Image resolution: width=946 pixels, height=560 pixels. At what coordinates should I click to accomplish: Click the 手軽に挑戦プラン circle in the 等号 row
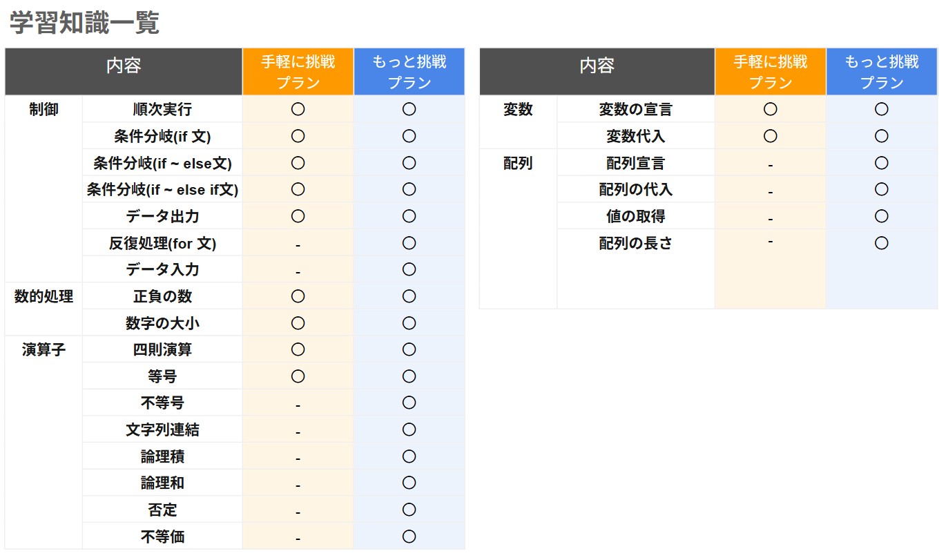pos(298,376)
